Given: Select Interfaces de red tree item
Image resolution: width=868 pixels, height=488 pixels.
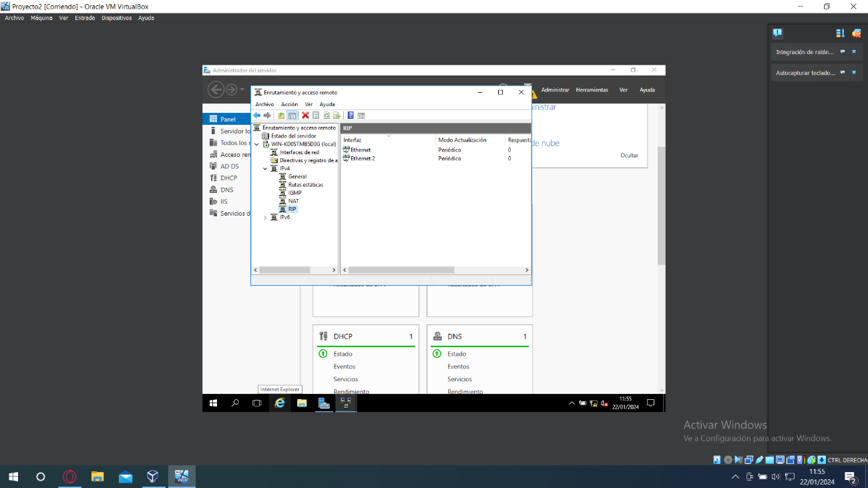Looking at the screenshot, I should click(x=299, y=152).
